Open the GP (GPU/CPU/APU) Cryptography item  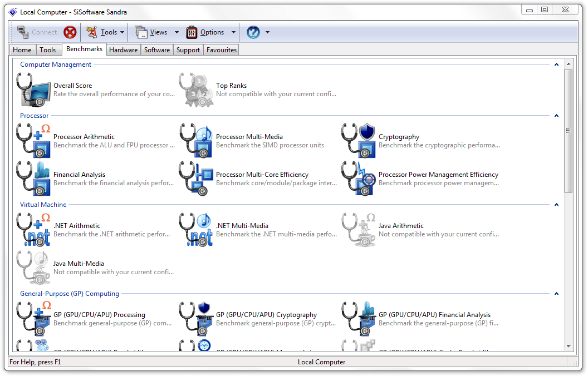[x=266, y=315]
